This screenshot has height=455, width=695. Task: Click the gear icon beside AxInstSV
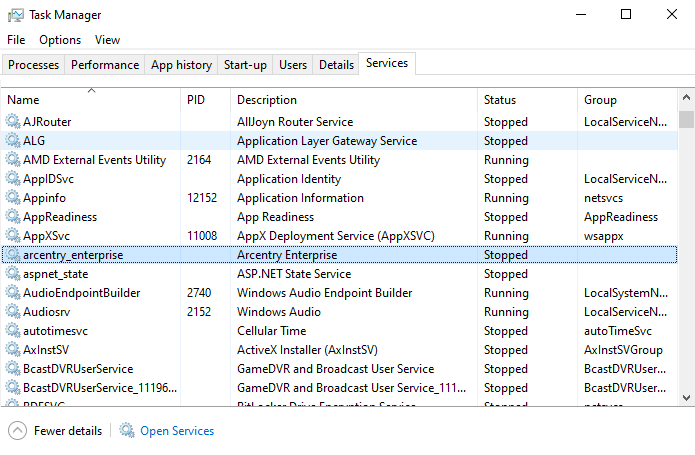tap(13, 350)
